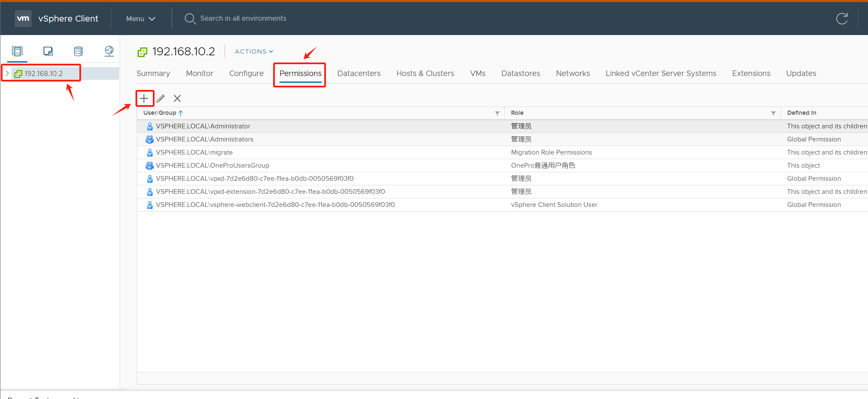This screenshot has width=868, height=399.
Task: Click user icon for vsphere-webclient solution user
Action: click(149, 205)
